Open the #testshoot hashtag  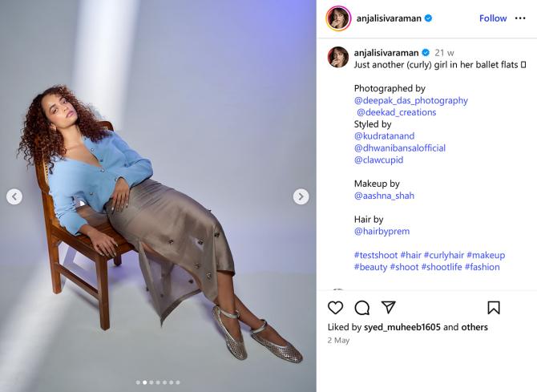[x=376, y=255]
